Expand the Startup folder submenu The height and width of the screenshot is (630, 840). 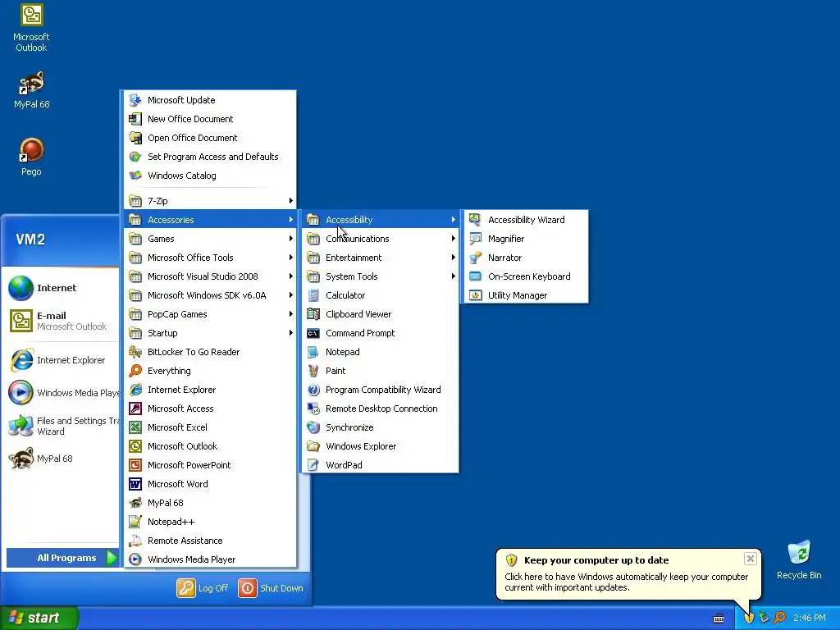(x=210, y=333)
